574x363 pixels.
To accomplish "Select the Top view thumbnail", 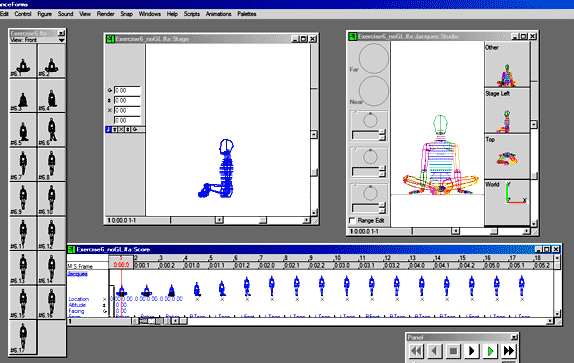I will coord(507,157).
